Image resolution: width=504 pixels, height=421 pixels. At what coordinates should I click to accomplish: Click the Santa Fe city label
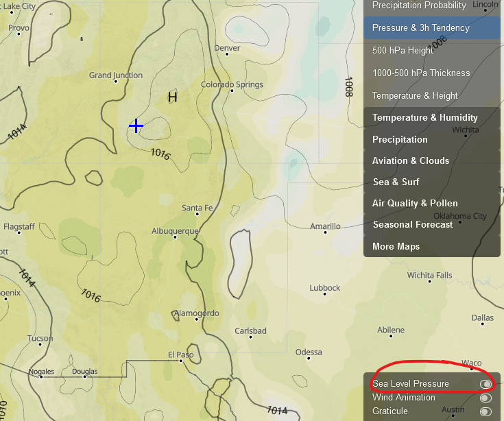[197, 208]
